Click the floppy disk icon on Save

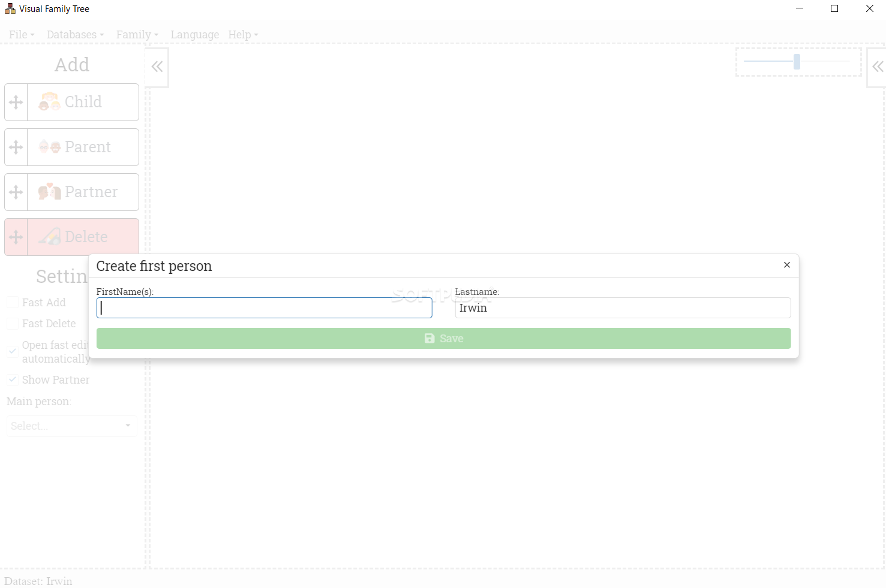pyautogui.click(x=430, y=339)
